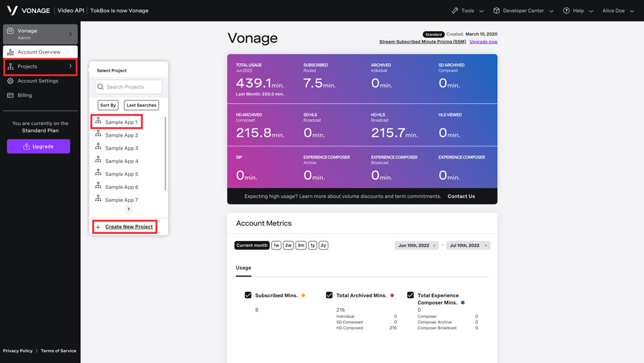Open Account Overview in sidebar
Viewport: 644px width, 363px height.
(x=40, y=52)
